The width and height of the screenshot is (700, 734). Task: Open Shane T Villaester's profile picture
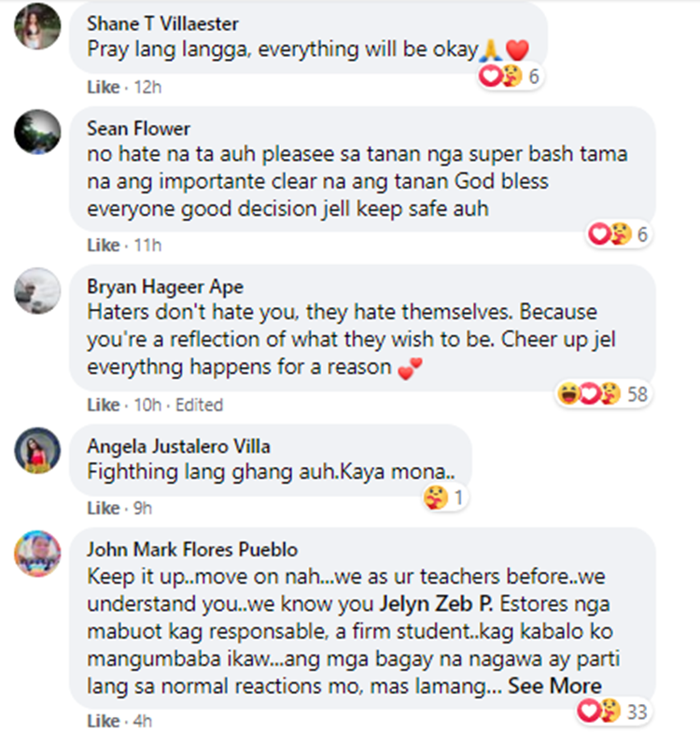coord(37,26)
